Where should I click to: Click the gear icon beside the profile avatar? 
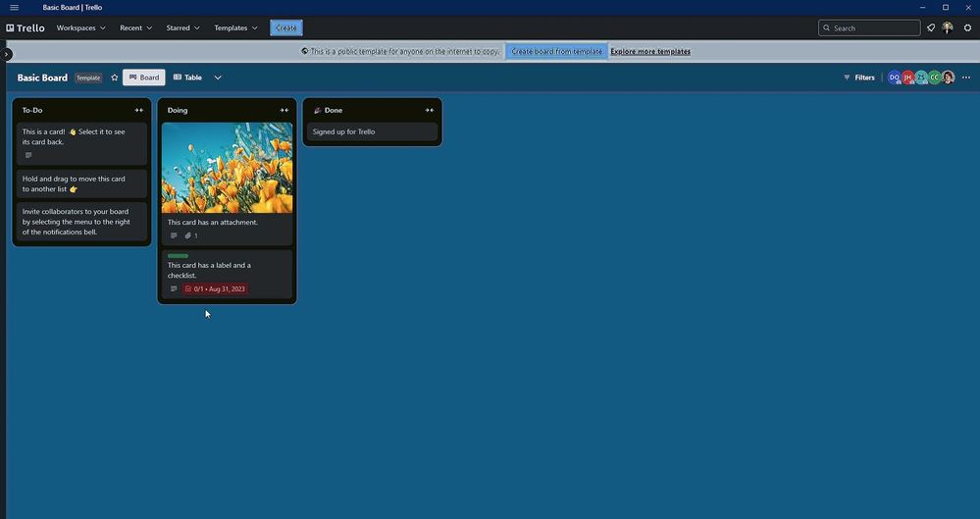tap(967, 28)
